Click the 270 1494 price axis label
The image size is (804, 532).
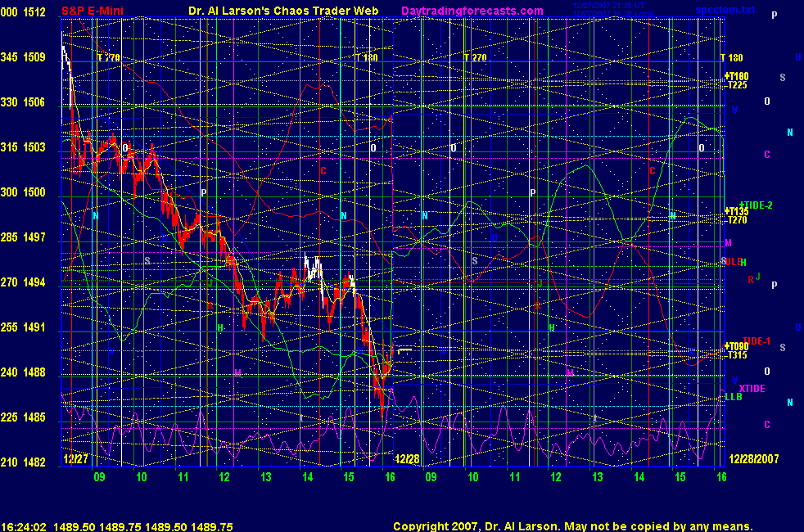coord(23,282)
